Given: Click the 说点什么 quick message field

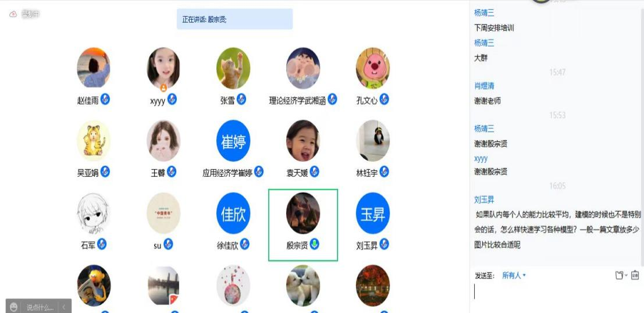Looking at the screenshot, I should pyautogui.click(x=40, y=307).
